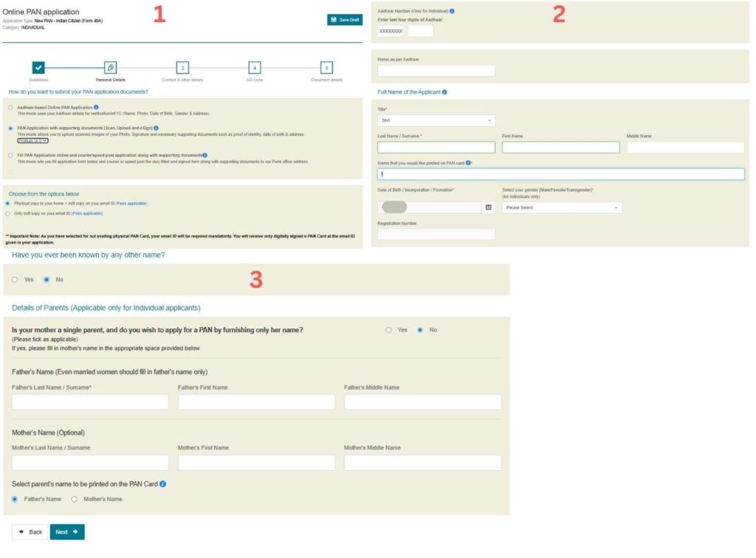Click info icon next to Full Name of the Applicant
This screenshot has width=756, height=558.
pos(444,90)
